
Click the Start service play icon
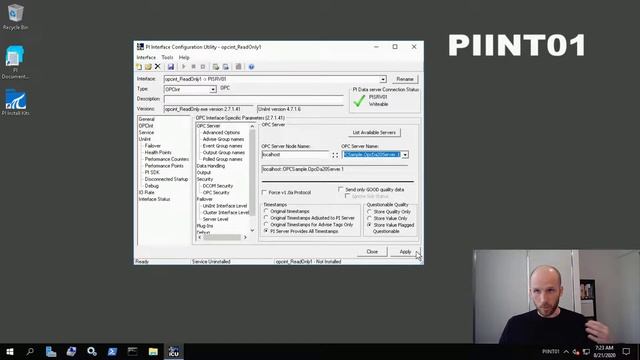(x=184, y=67)
